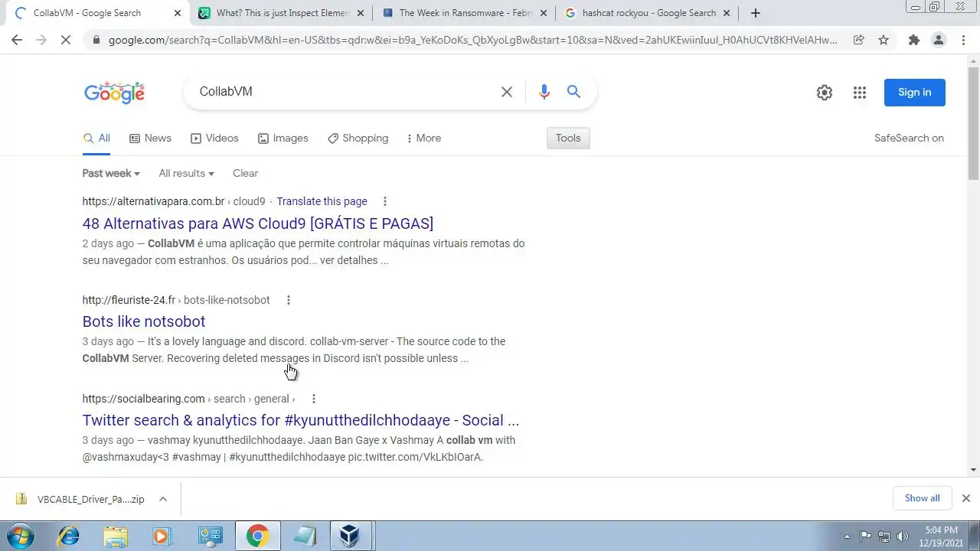
Task: Open the Past week time filter dropdown
Action: [x=111, y=173]
